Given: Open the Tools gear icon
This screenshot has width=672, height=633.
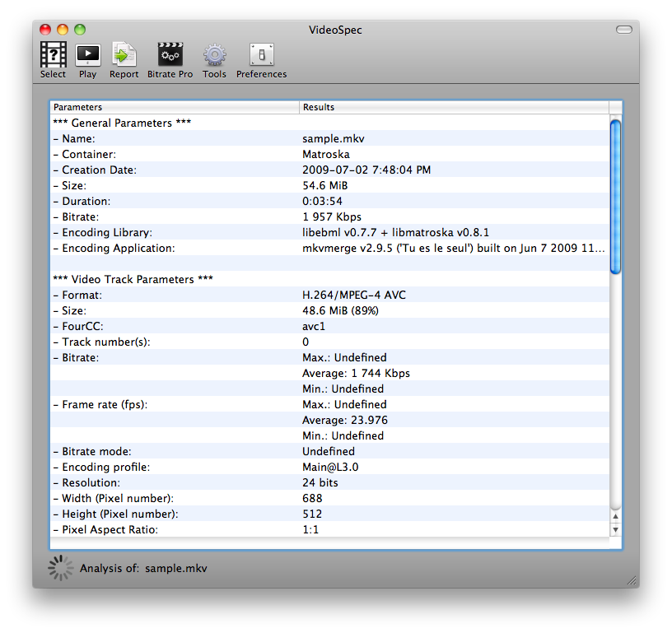Looking at the screenshot, I should 214,55.
